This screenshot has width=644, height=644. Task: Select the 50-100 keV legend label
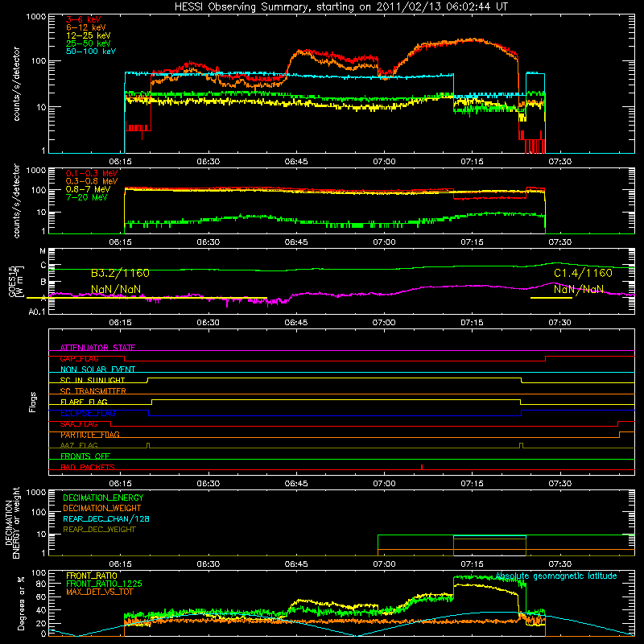tap(90, 52)
